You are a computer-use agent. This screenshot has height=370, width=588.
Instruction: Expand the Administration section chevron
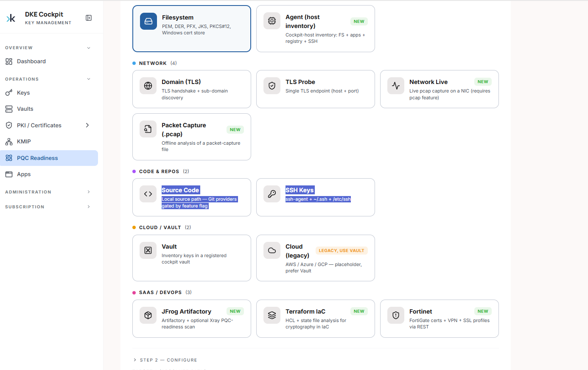click(x=89, y=192)
